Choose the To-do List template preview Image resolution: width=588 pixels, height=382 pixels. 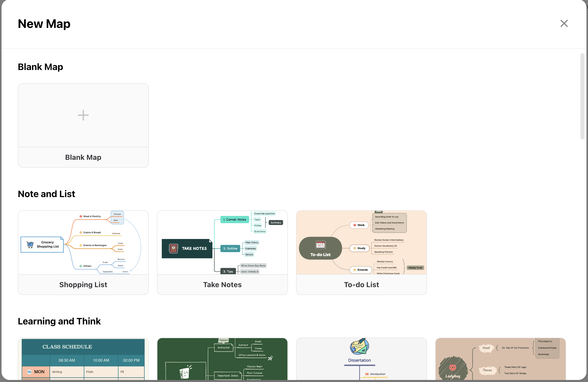pos(361,242)
